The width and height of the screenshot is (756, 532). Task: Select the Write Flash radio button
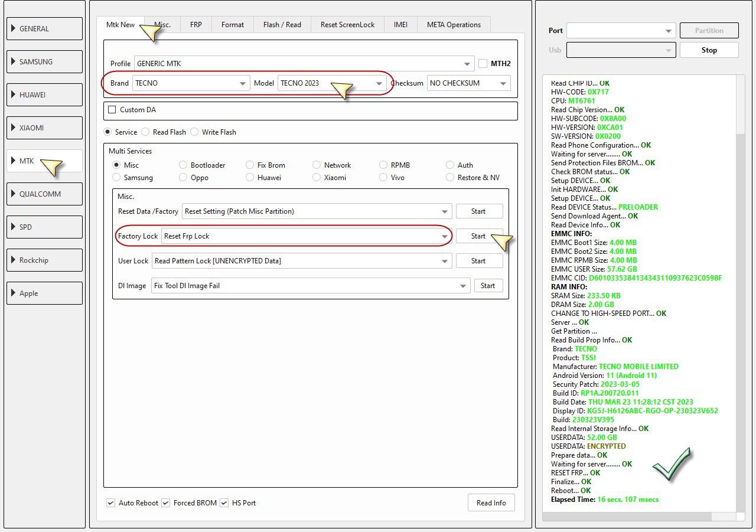point(194,132)
